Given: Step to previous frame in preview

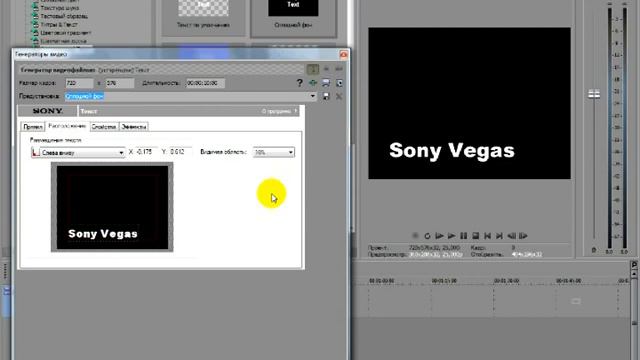Looking at the screenshot, I should pyautogui.click(x=511, y=236).
